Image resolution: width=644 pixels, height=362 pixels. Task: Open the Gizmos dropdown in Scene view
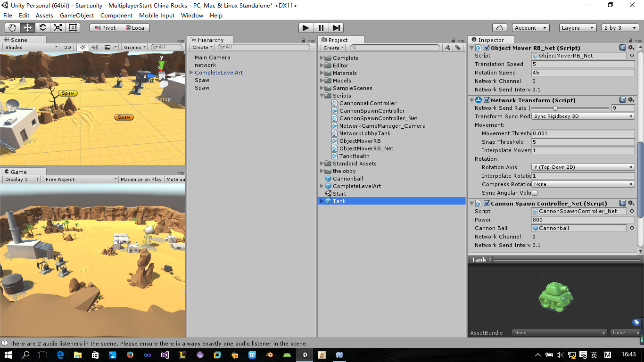click(x=135, y=47)
